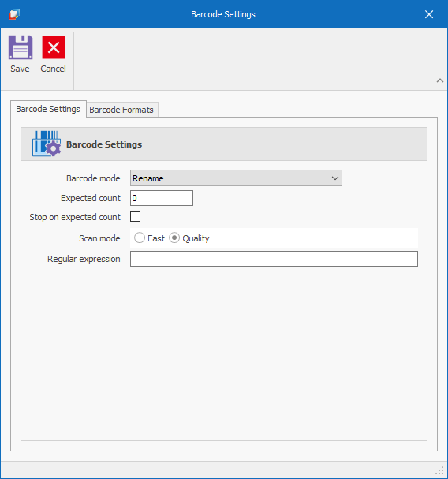Screen dimensions: 448x479
Task: Focus the Expected count input field
Action: 162,198
